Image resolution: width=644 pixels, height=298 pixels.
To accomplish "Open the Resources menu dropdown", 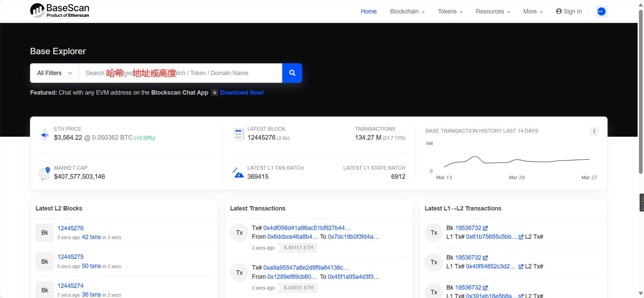I will click(x=493, y=11).
